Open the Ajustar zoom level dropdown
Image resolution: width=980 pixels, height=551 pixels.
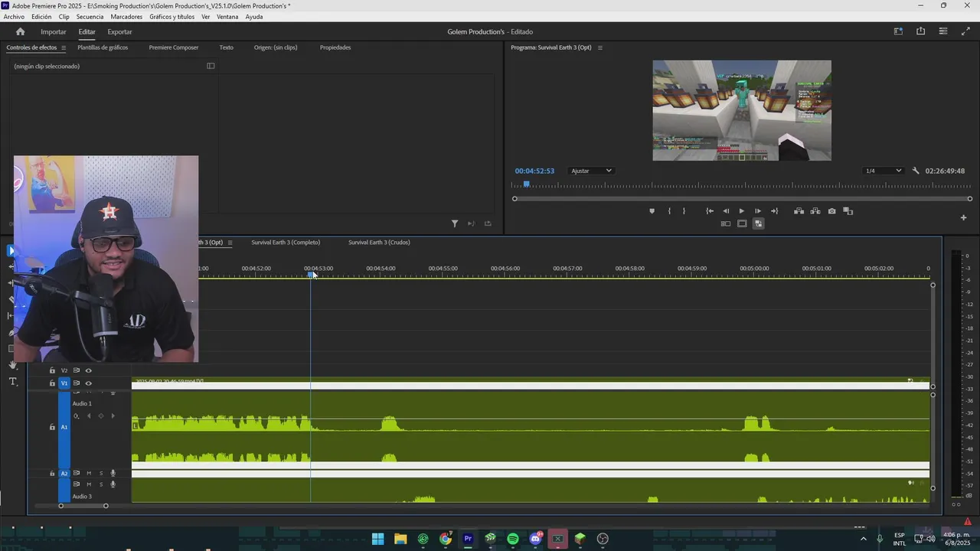(591, 171)
